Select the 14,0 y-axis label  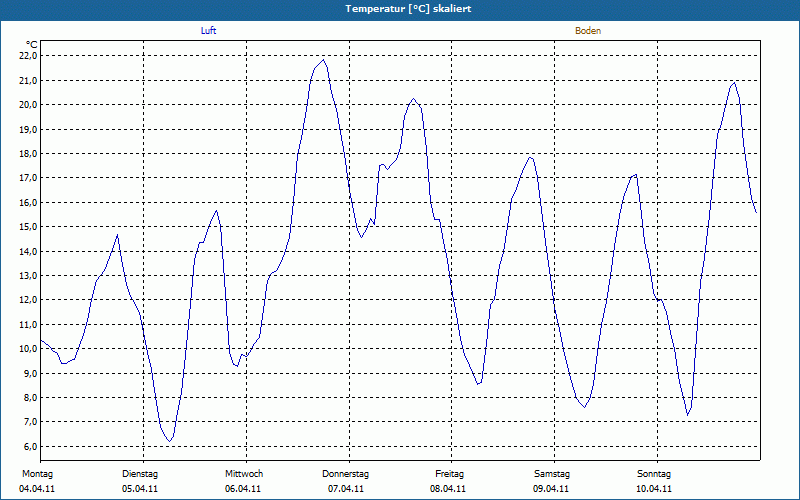pyautogui.click(x=29, y=251)
